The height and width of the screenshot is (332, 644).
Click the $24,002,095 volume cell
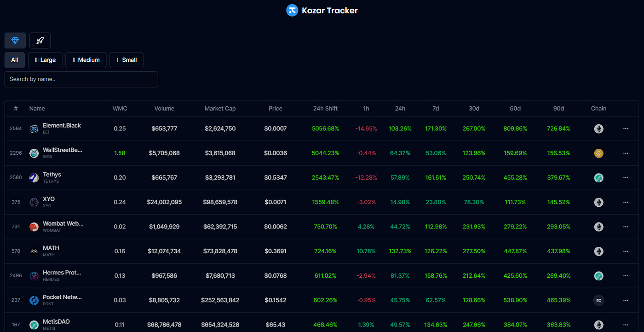[164, 202]
